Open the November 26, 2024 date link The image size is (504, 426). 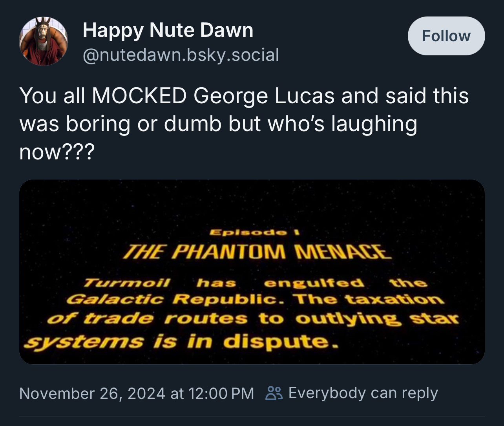[x=92, y=393]
